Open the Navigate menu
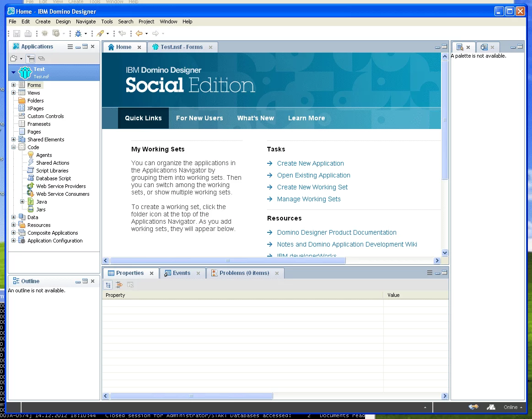Screen dimensions: 532x419 [86, 21]
